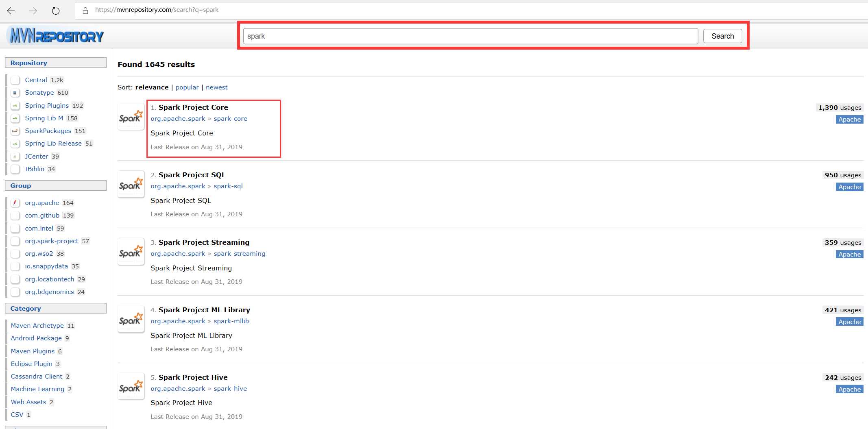Select the Spring Lib M repository icon

tap(15, 118)
